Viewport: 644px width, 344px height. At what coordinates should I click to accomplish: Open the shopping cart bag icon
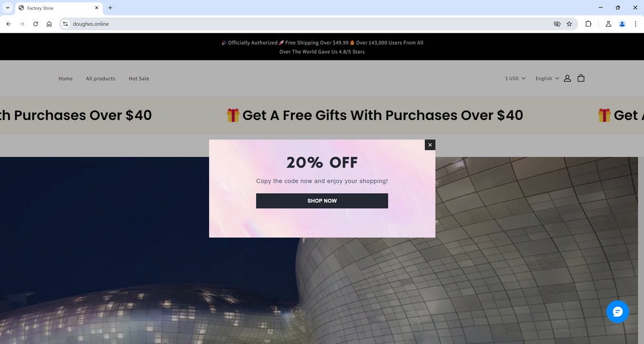click(x=581, y=78)
